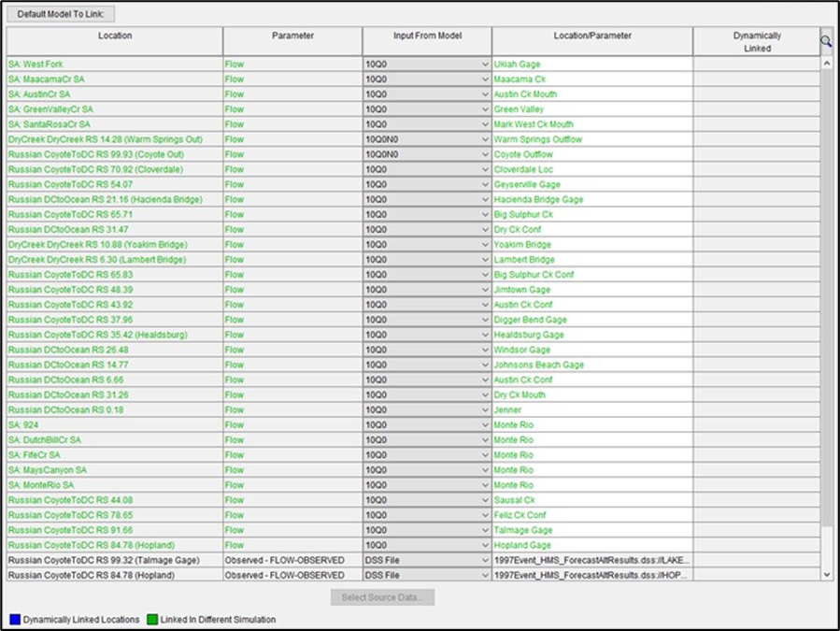Click the scrollbar up arrow

826,63
